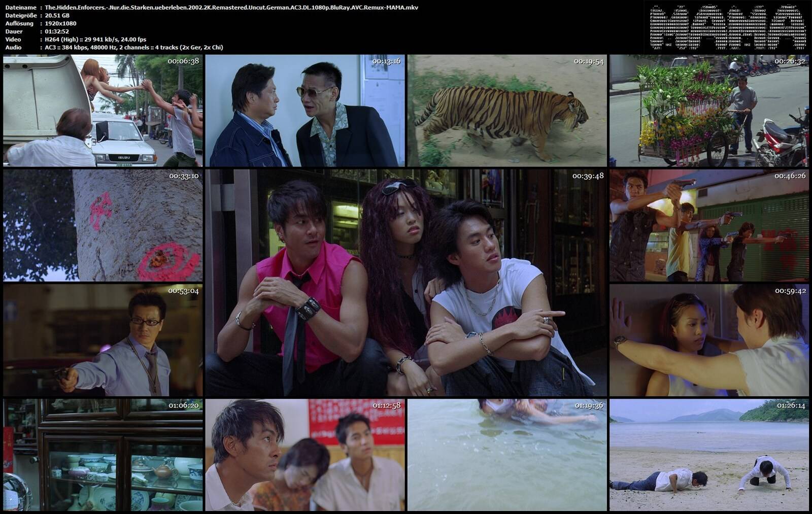Select the resolution value 1920x1080
The width and height of the screenshot is (812, 514).
click(60, 23)
